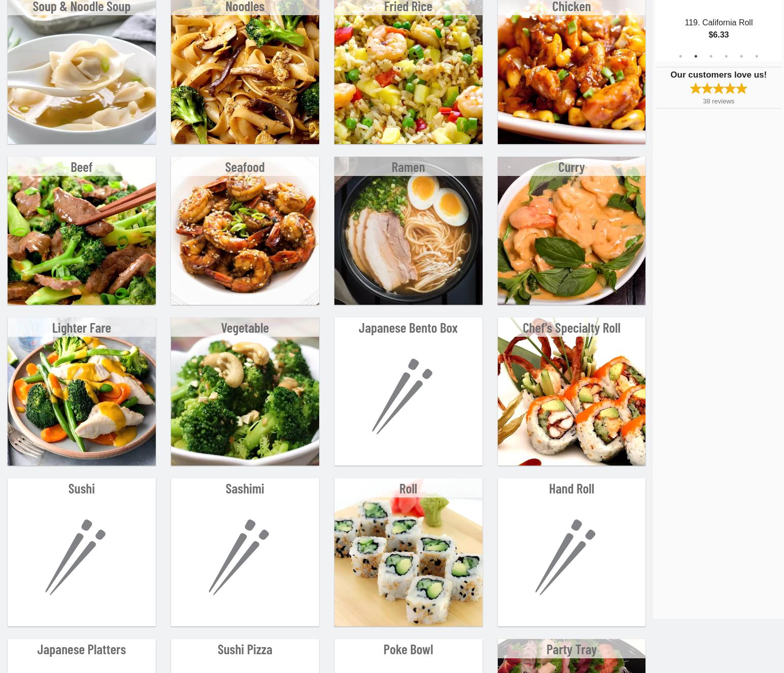Open the Hand Roll chopsticks icon
The image size is (784, 673).
(x=565, y=557)
